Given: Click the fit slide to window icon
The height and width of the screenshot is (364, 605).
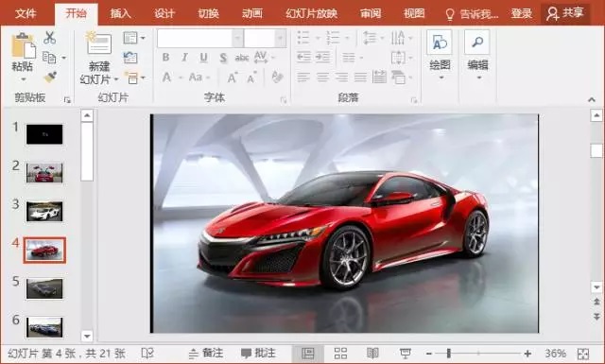Looking at the screenshot, I should (x=583, y=354).
